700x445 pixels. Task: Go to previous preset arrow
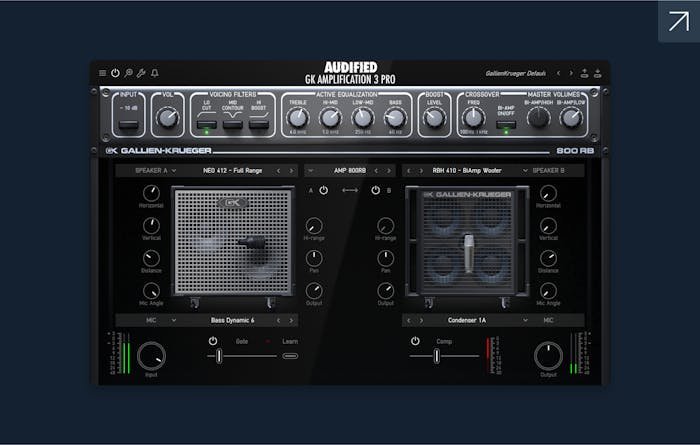click(558, 73)
